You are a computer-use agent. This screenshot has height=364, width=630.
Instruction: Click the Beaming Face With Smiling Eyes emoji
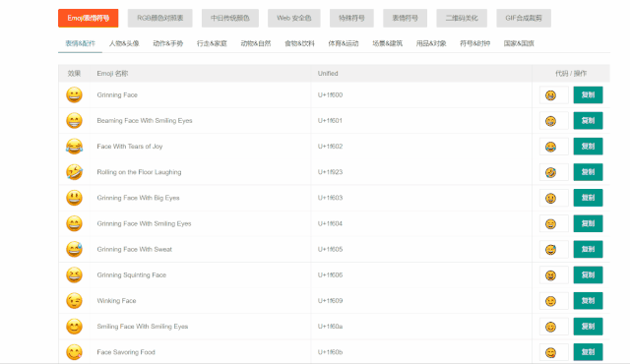75,121
